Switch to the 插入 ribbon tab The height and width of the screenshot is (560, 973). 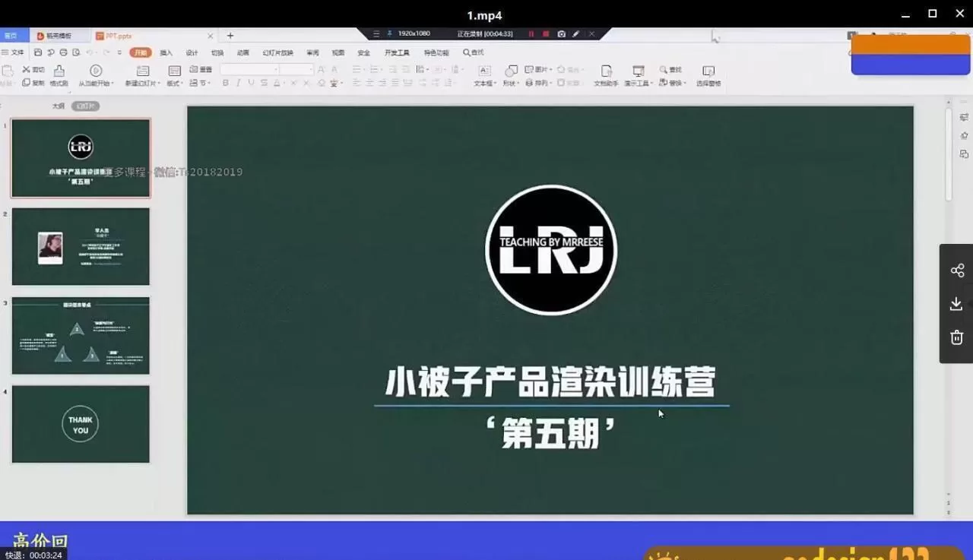[x=167, y=52]
